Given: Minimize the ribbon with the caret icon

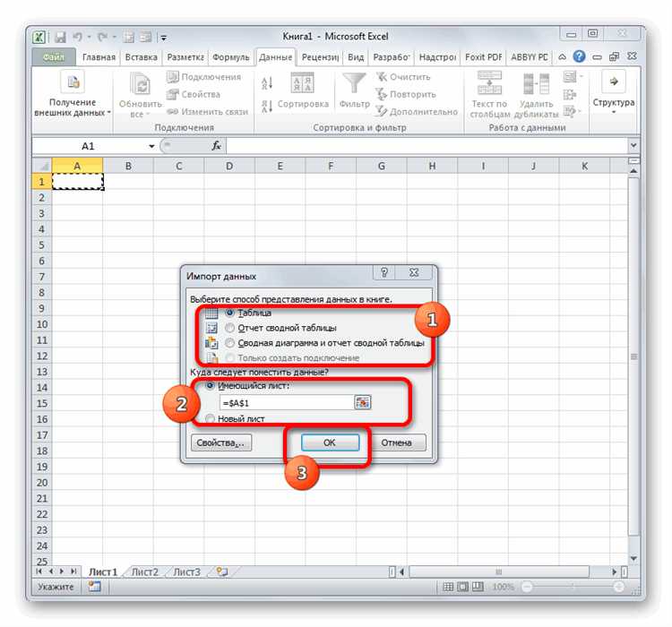Looking at the screenshot, I should coord(563,56).
